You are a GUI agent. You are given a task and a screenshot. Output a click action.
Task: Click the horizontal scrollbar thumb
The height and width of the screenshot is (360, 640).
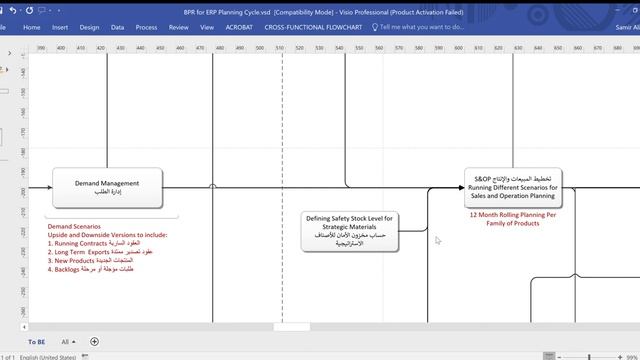(291, 327)
